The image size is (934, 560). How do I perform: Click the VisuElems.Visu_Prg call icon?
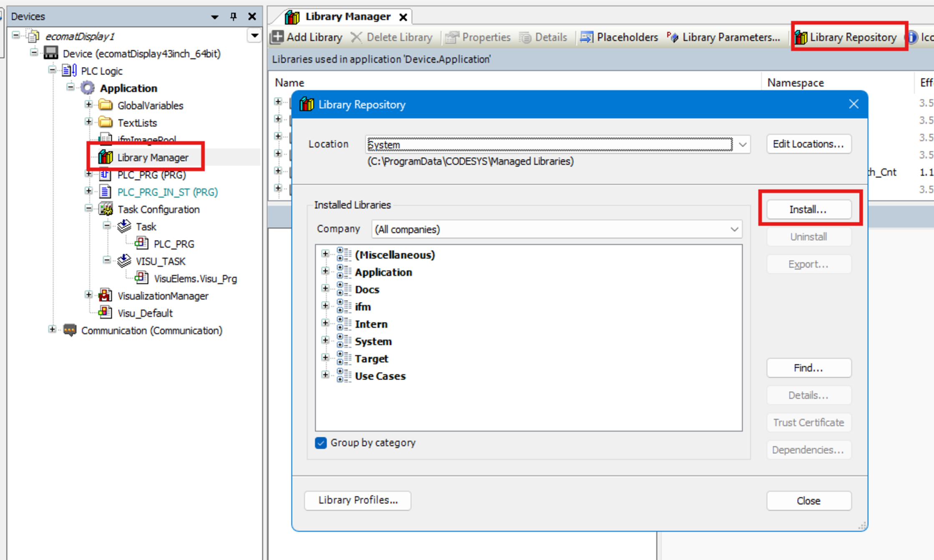pos(141,278)
